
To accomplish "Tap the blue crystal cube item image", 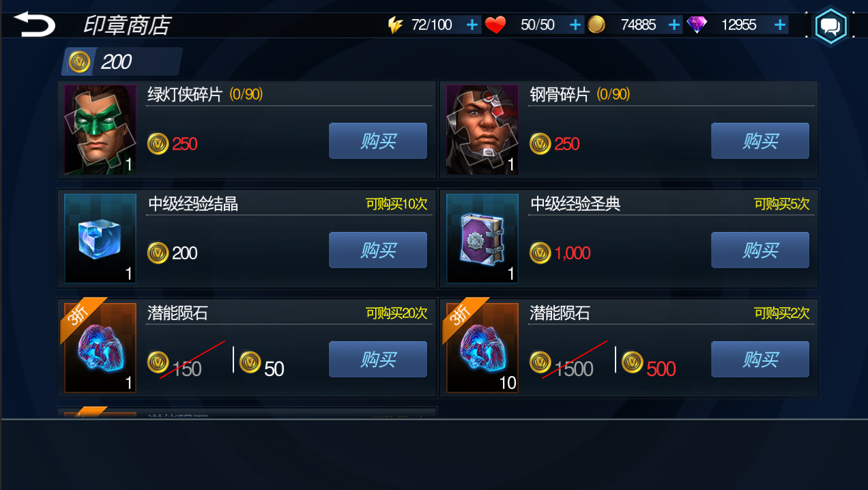I will tap(100, 239).
